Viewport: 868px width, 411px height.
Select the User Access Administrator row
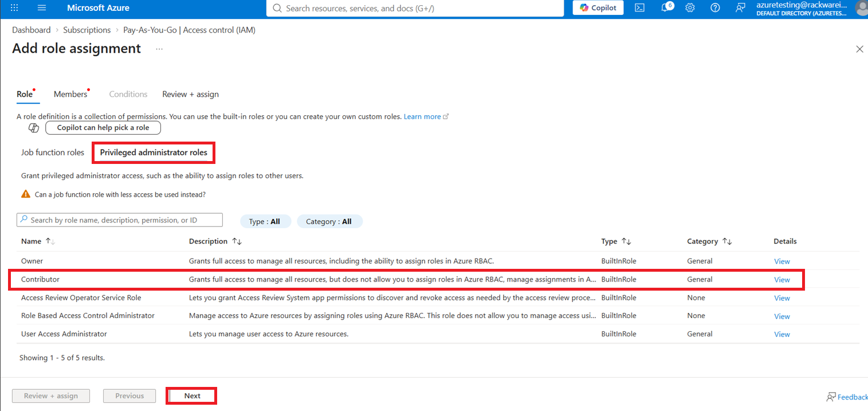438,334
